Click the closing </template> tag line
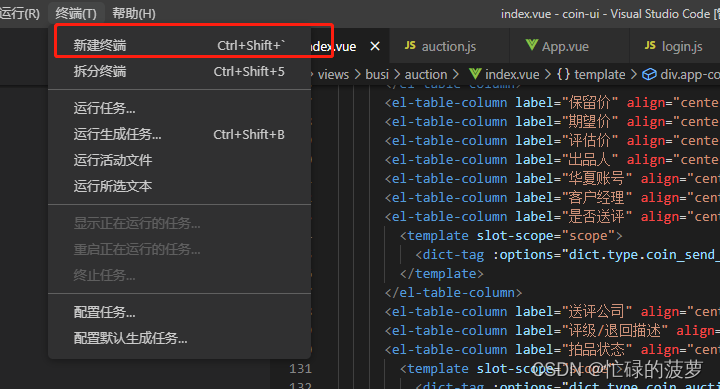 pos(442,274)
